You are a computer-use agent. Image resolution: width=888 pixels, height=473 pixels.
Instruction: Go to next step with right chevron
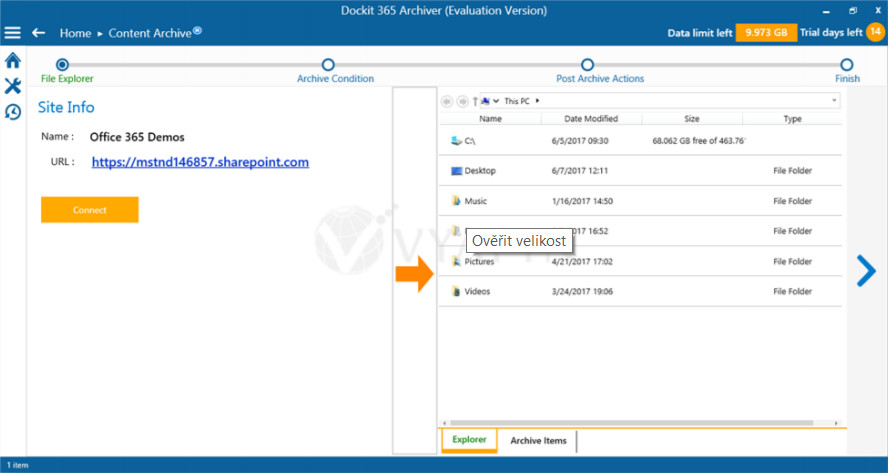866,271
